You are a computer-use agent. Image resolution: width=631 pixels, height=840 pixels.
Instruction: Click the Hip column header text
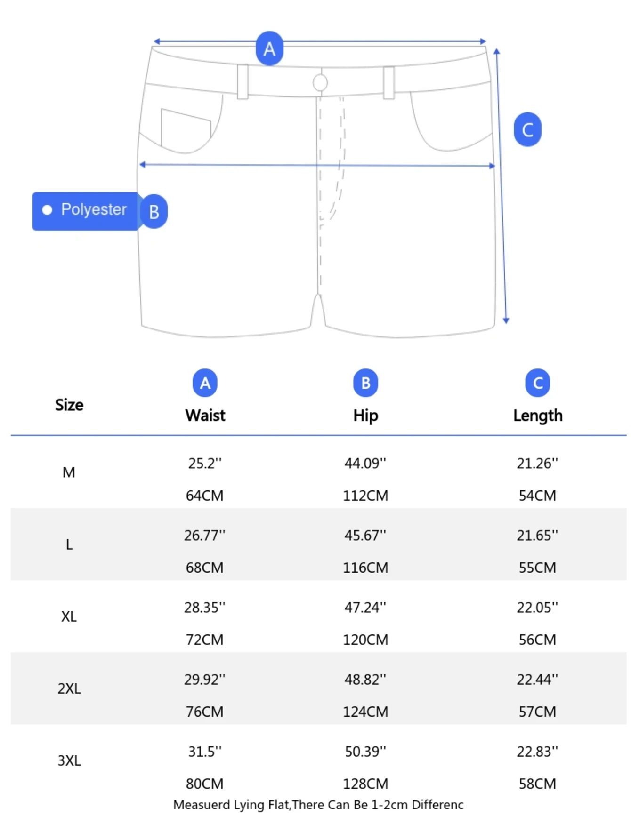pos(365,416)
